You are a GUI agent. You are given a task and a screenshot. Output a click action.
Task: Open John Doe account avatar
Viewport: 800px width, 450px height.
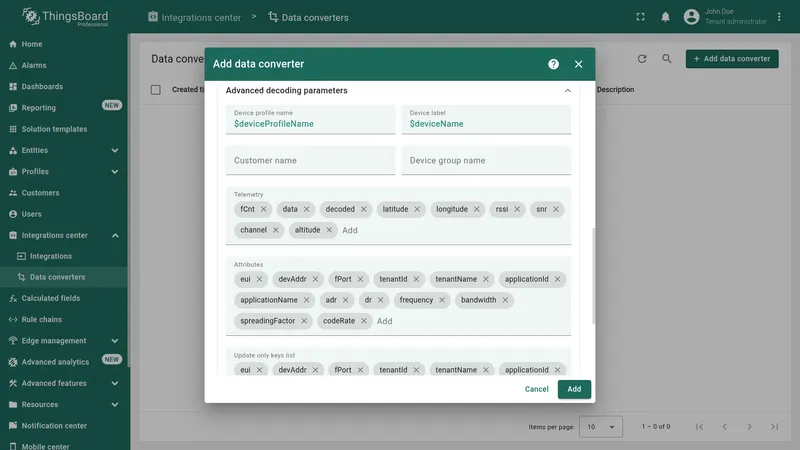click(x=691, y=17)
